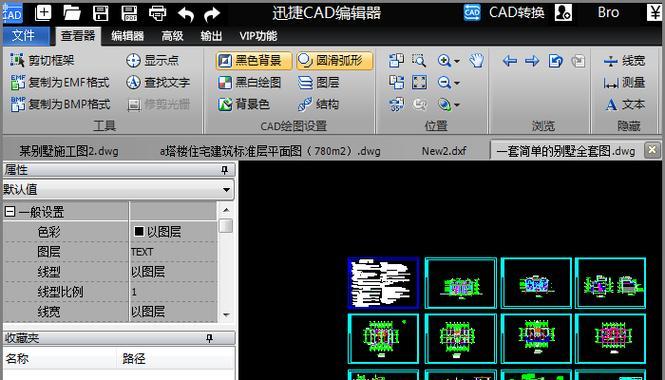Pin the 属性 panel
Image resolution: width=665 pixels, height=380 pixels.
pos(224,170)
